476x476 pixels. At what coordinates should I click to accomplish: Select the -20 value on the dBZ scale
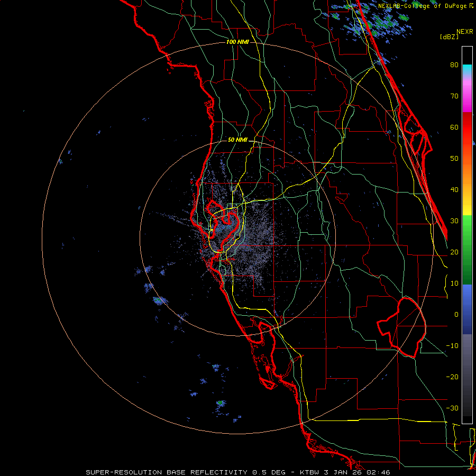[x=452, y=377]
